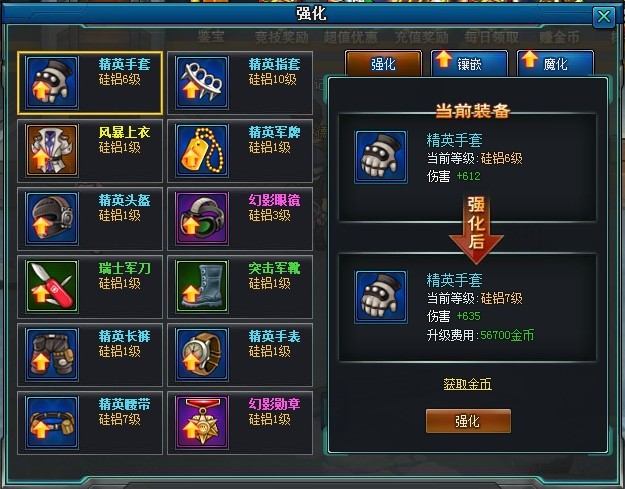The image size is (625, 489).
Task: Select the 精英军牌 dog tag icon
Action: pos(202,150)
